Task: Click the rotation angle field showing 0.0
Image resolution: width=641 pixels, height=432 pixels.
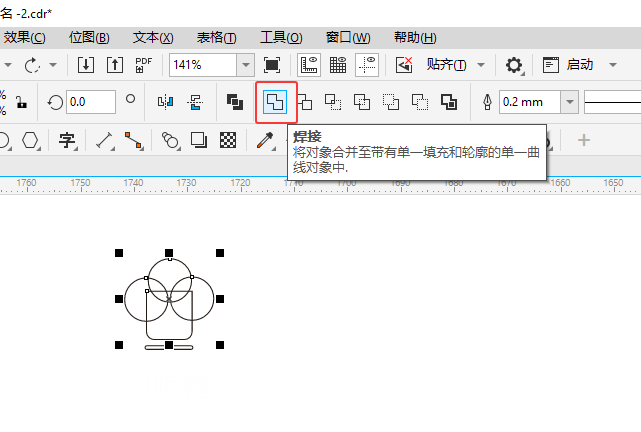Action: point(91,102)
